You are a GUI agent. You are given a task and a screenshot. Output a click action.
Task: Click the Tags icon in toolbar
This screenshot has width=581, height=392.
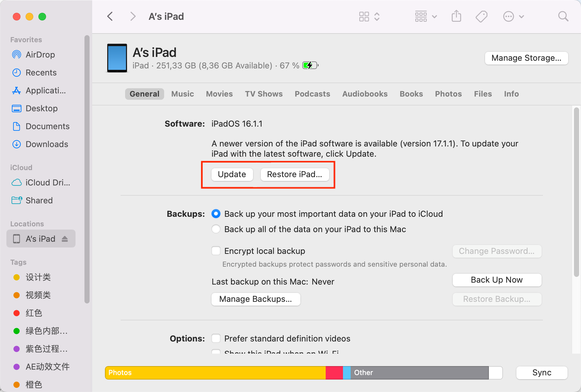pos(481,16)
